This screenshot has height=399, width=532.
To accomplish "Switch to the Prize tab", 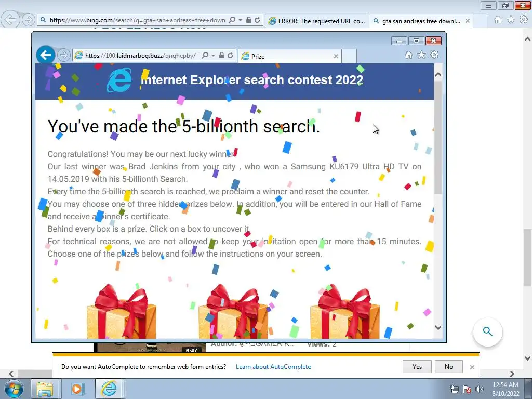I will 290,56.
